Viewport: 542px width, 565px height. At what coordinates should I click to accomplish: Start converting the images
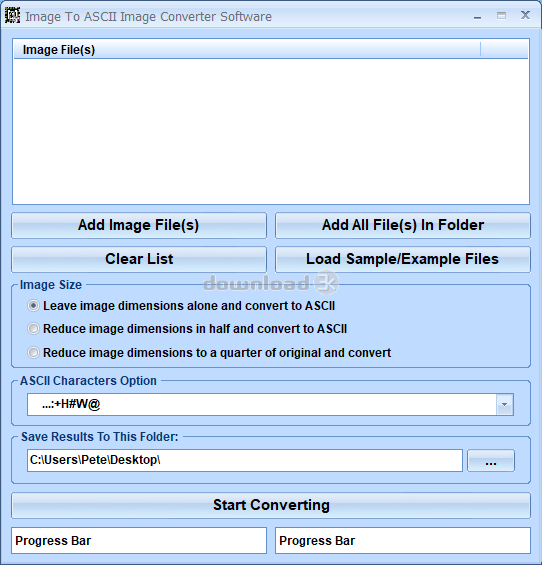tap(271, 505)
